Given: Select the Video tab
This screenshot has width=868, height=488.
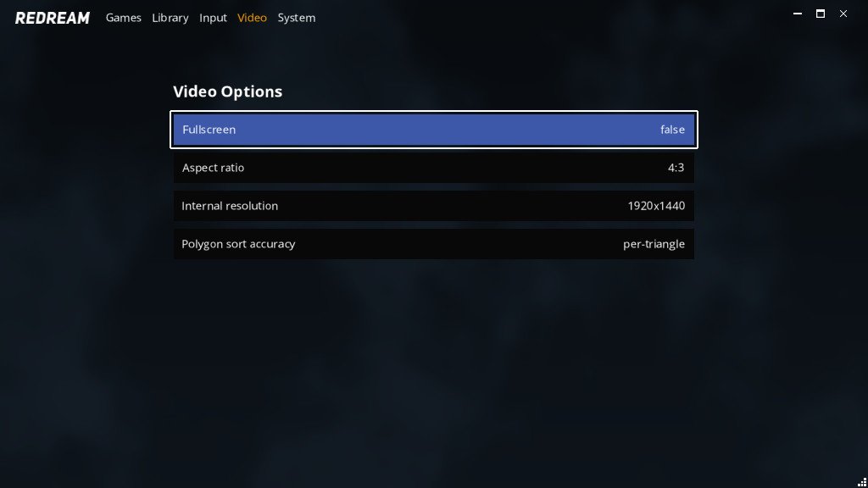Looking at the screenshot, I should click(x=252, y=18).
